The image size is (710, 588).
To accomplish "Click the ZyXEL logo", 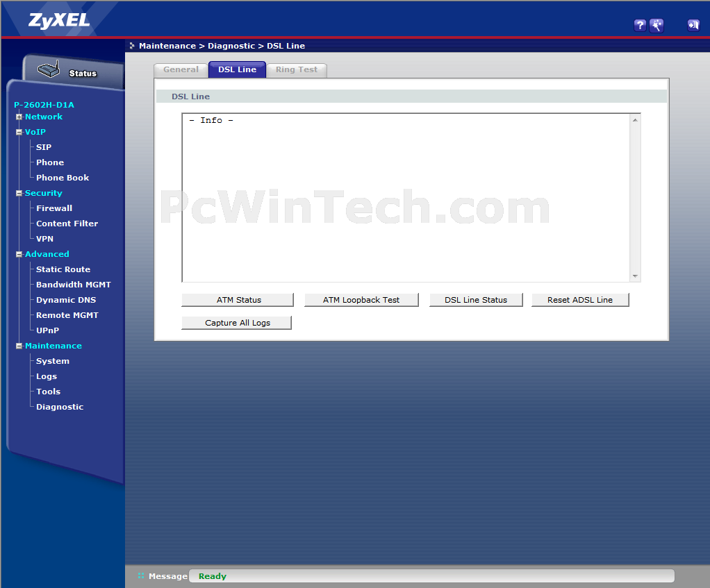I will click(59, 21).
